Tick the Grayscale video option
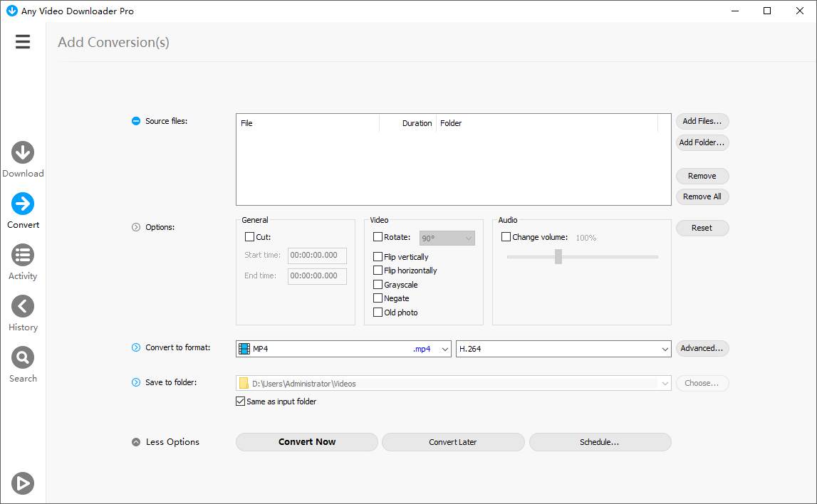 378,285
